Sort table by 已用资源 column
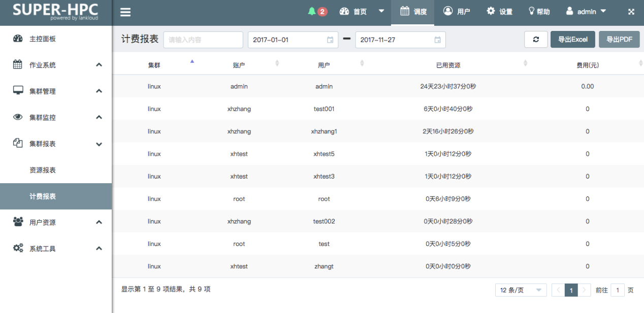The width and height of the screenshot is (644, 313). (x=525, y=63)
